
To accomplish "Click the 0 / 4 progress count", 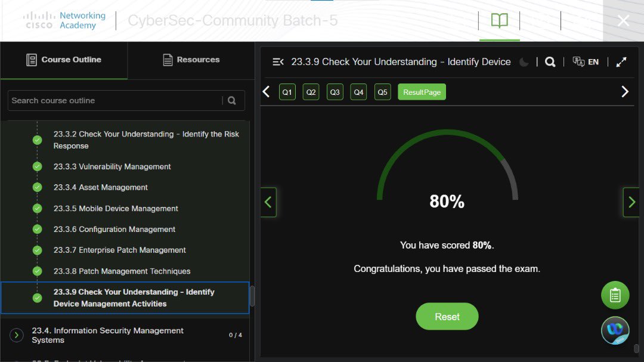I will [x=236, y=335].
